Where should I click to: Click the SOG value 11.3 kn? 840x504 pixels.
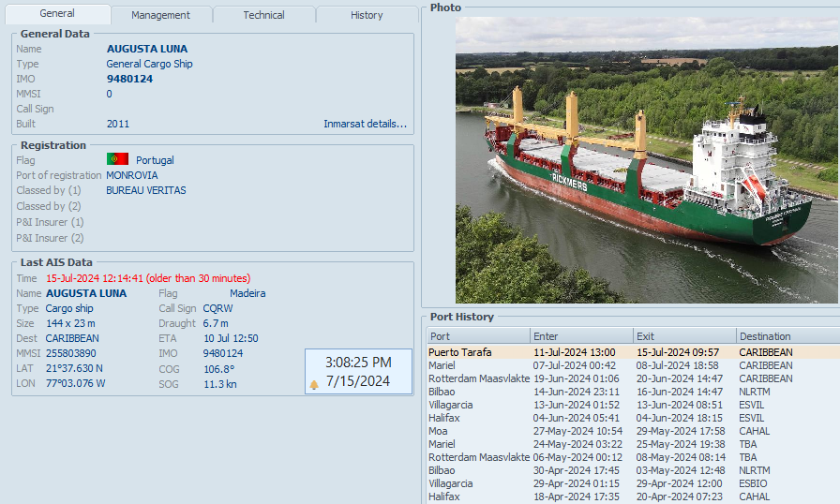(x=219, y=384)
